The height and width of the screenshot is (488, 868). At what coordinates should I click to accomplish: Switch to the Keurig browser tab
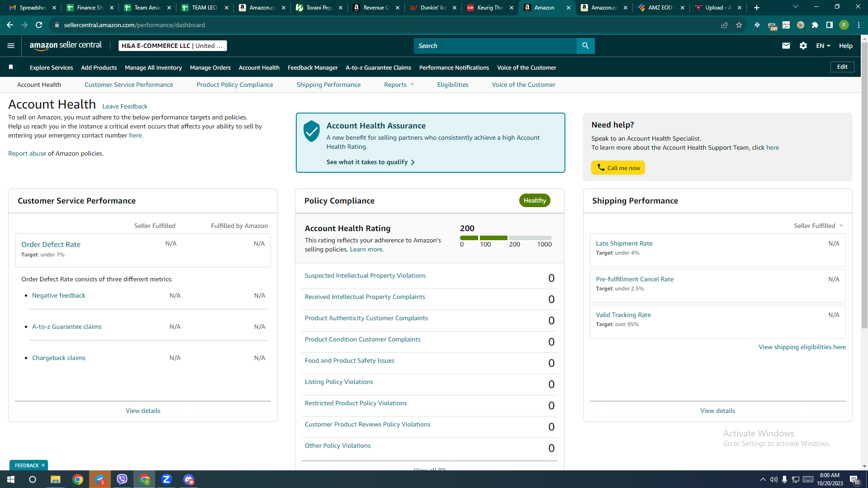[490, 8]
